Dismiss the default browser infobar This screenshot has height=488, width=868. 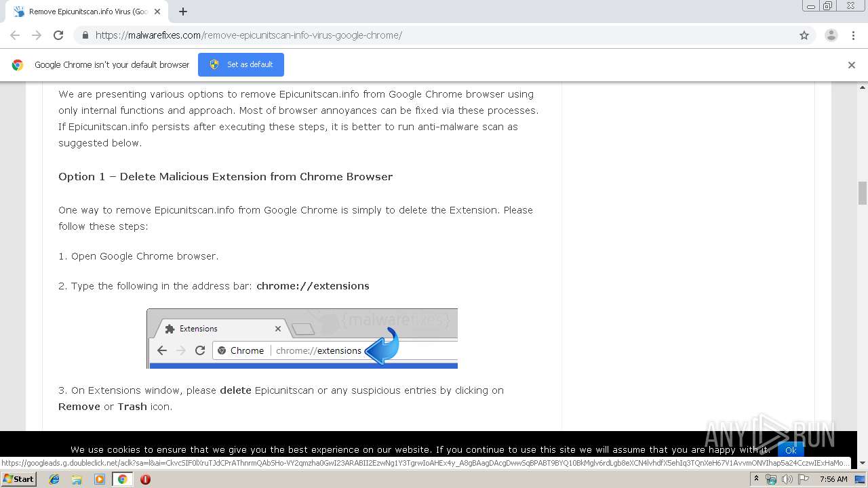pos(852,65)
